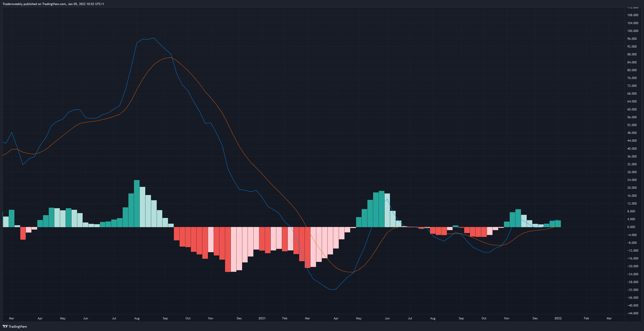Screen dimensions: 644x331
Task: Click the TradingView logo icon
Action: pos(5,326)
